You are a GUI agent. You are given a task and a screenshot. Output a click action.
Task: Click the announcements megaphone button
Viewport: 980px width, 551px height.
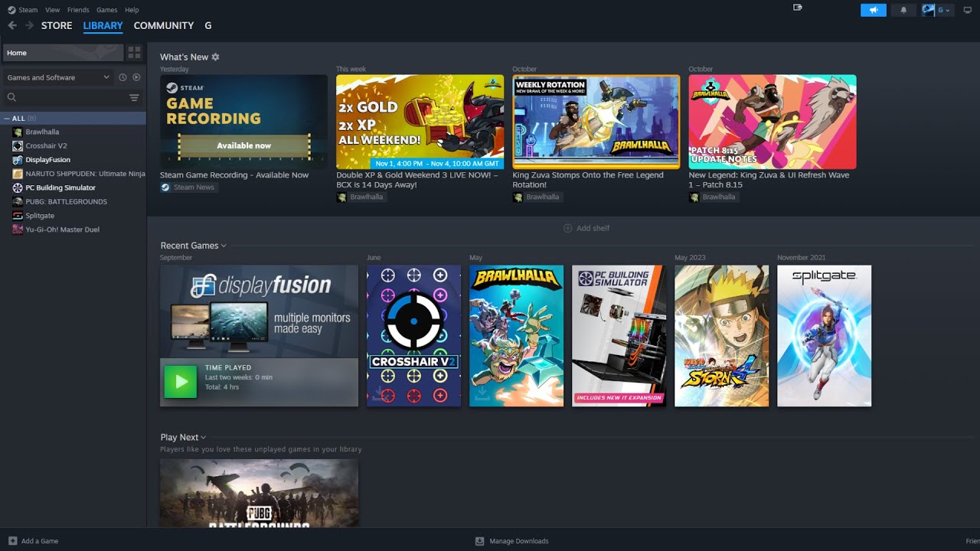(874, 10)
